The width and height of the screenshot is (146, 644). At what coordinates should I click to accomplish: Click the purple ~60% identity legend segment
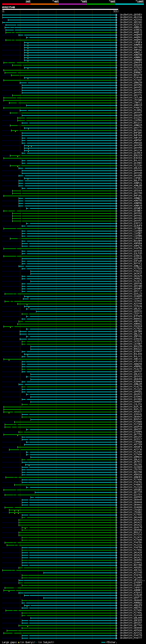(73, 4)
